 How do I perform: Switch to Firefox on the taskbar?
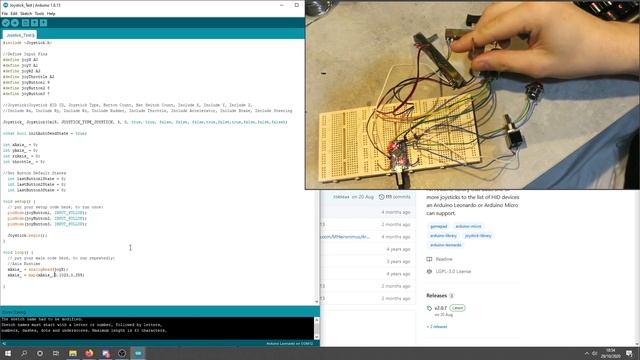coord(89,353)
